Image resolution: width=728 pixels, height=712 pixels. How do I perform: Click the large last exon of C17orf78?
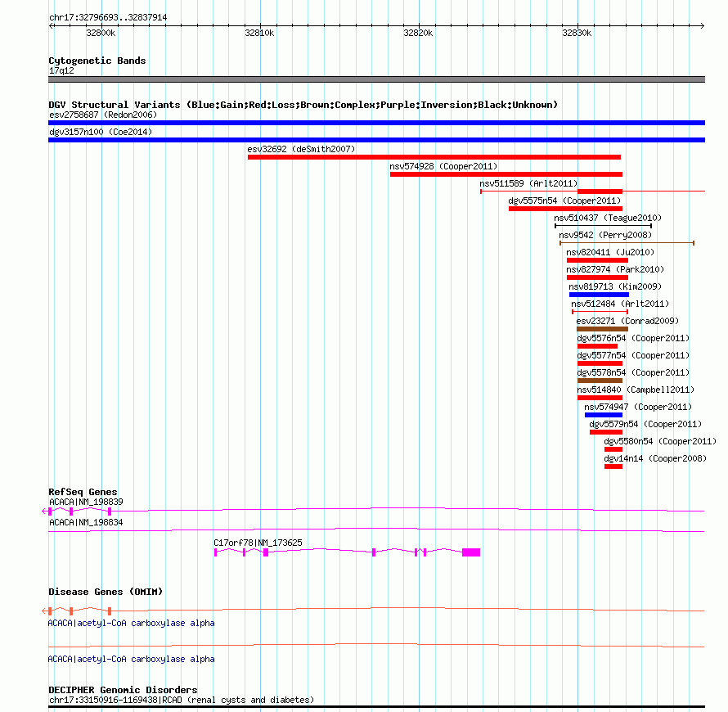[471, 552]
